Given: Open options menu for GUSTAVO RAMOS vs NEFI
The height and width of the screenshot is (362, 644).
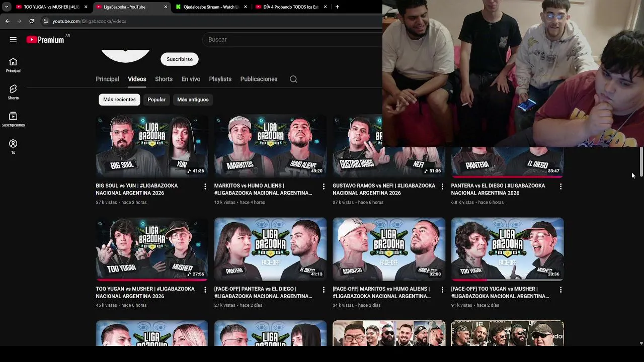Looking at the screenshot, I should [442, 187].
